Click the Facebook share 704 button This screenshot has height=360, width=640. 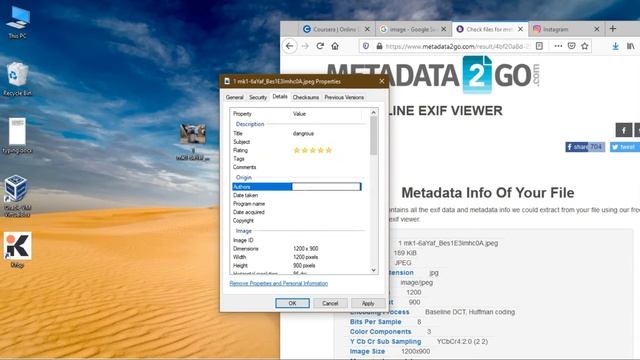click(x=585, y=147)
